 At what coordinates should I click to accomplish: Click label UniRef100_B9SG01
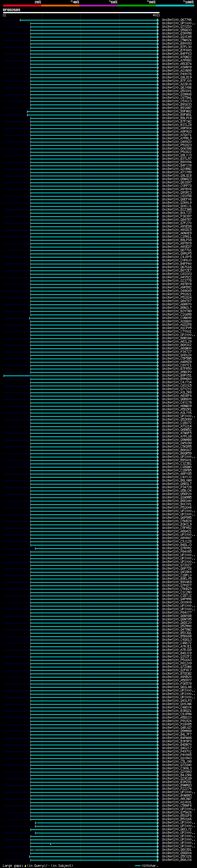click(x=177, y=460)
